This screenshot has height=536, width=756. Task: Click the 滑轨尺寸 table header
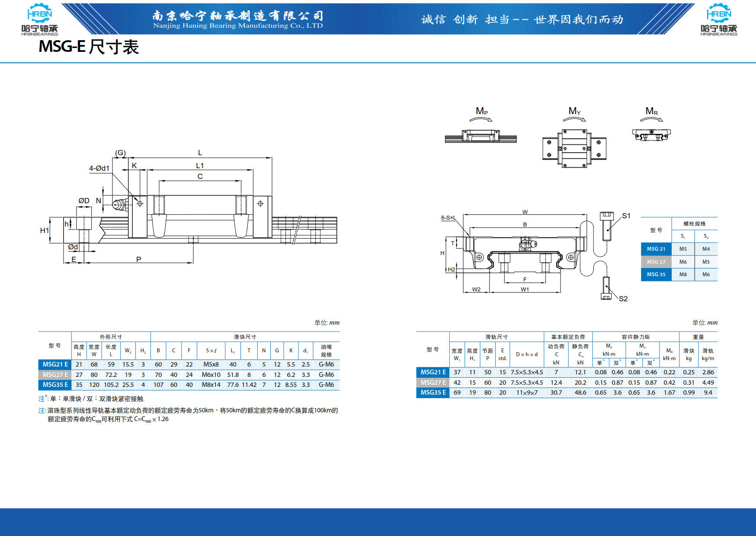pos(497,337)
